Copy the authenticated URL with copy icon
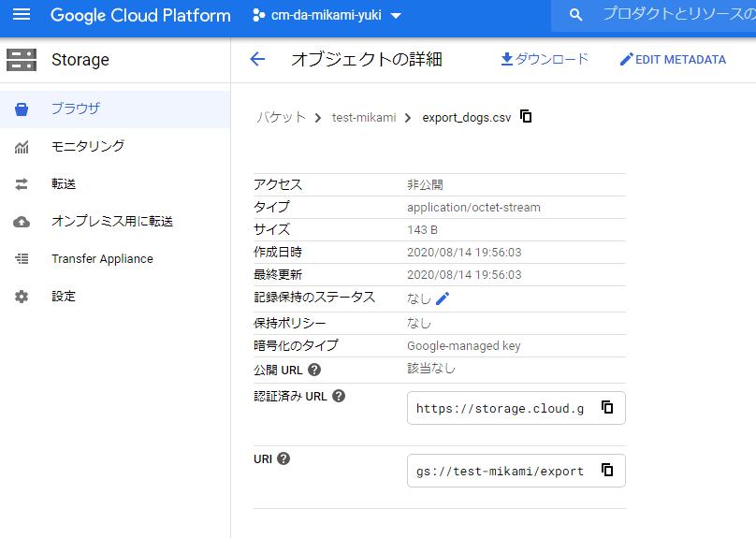Viewport: 756px width, 538px height. click(607, 407)
